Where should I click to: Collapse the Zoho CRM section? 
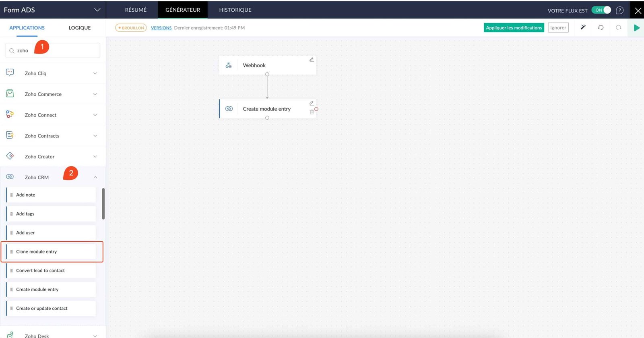pos(95,177)
